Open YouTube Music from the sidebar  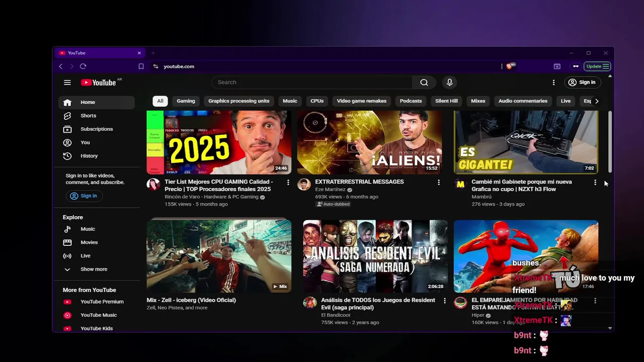click(x=97, y=315)
